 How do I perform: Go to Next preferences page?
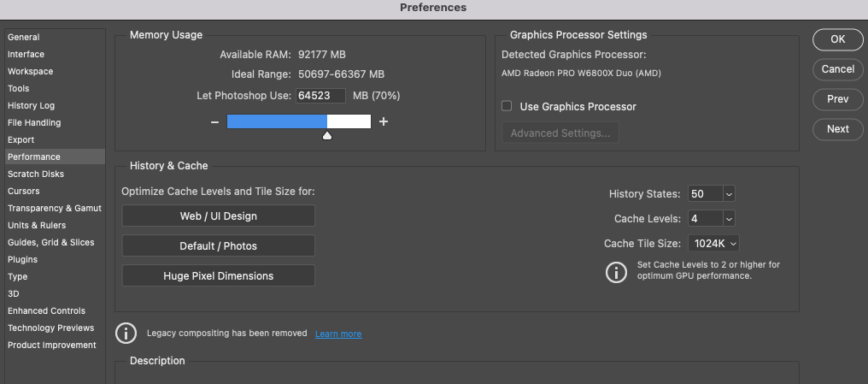(837, 129)
